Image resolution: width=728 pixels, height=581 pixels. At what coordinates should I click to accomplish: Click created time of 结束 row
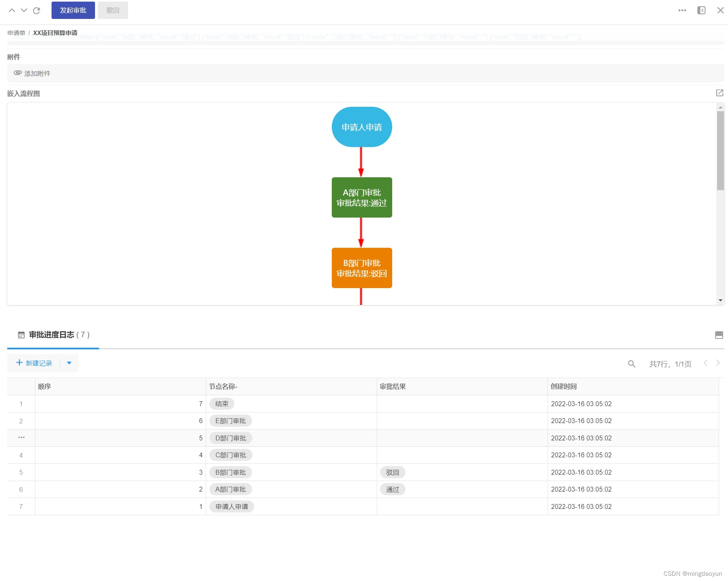(x=581, y=404)
